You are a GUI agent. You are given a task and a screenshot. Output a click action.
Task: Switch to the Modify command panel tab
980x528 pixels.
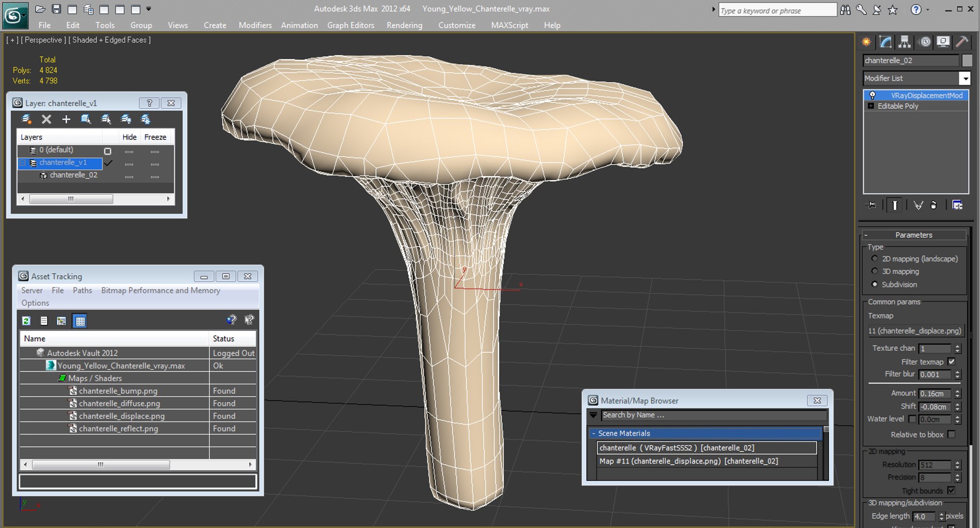(x=886, y=42)
